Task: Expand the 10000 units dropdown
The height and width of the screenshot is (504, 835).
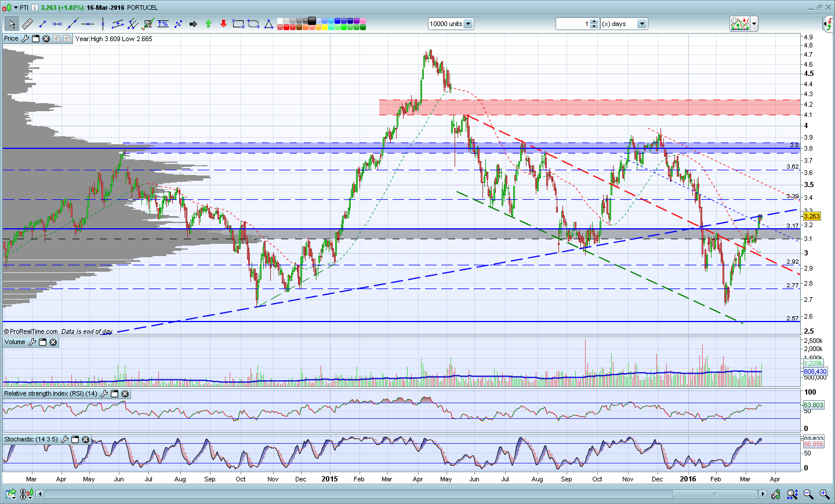Action: click(x=468, y=24)
